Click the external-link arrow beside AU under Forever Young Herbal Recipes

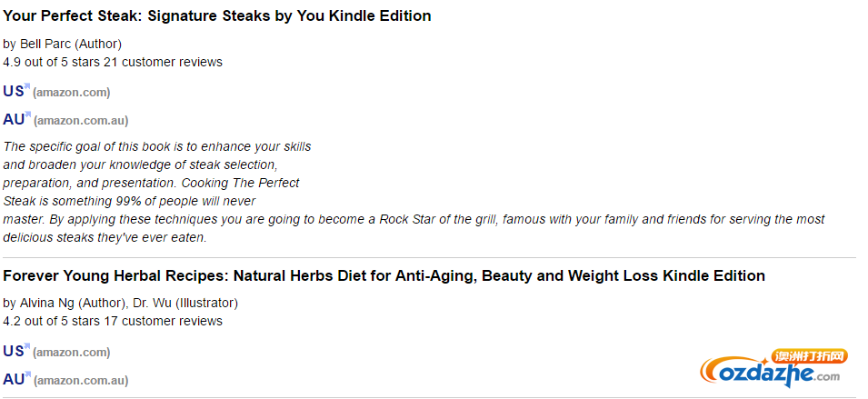[27, 375]
